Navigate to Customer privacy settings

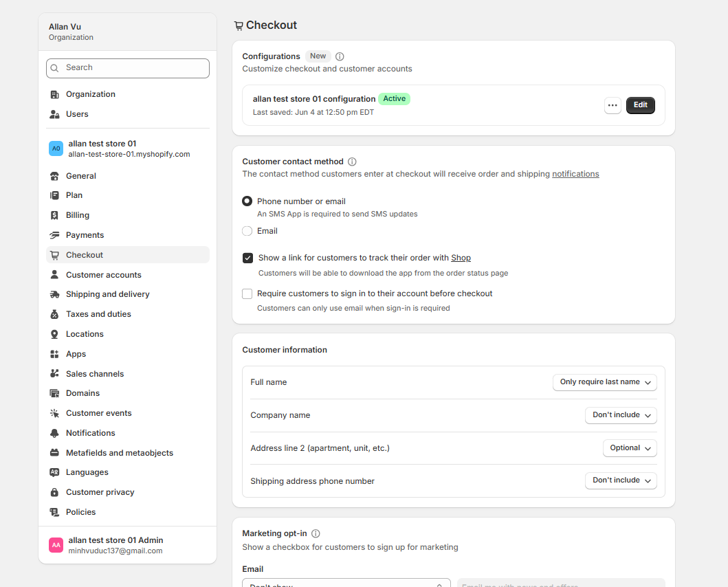point(128,492)
